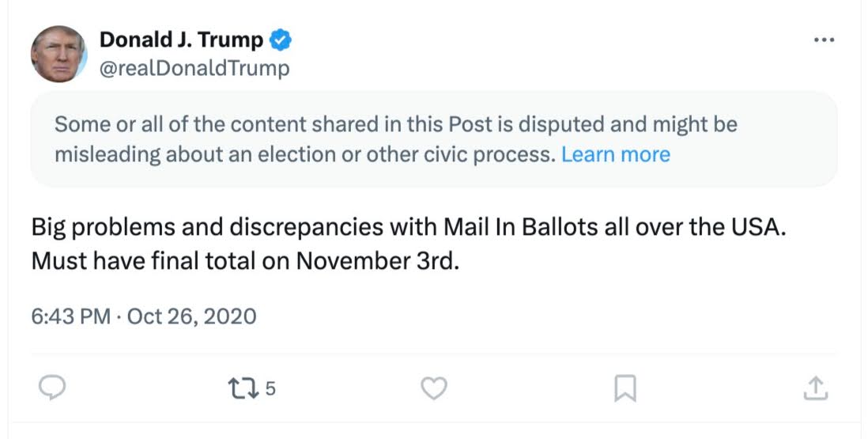
Task: Click the 6:43 PM timestamp
Action: (x=70, y=316)
